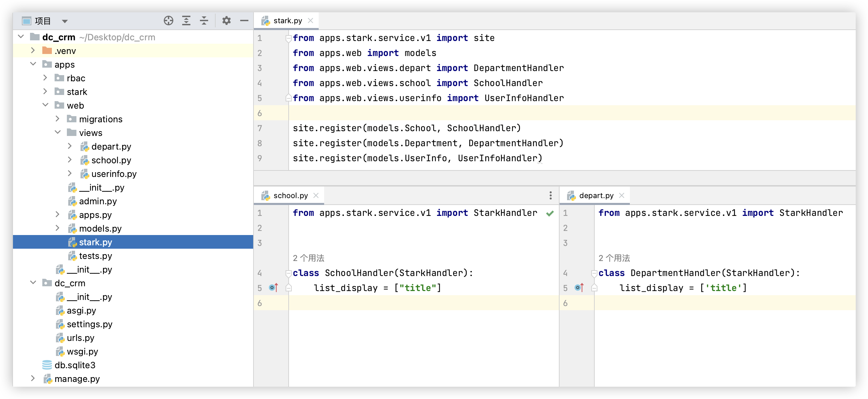Click the Collapse All tree icon

pos(204,21)
